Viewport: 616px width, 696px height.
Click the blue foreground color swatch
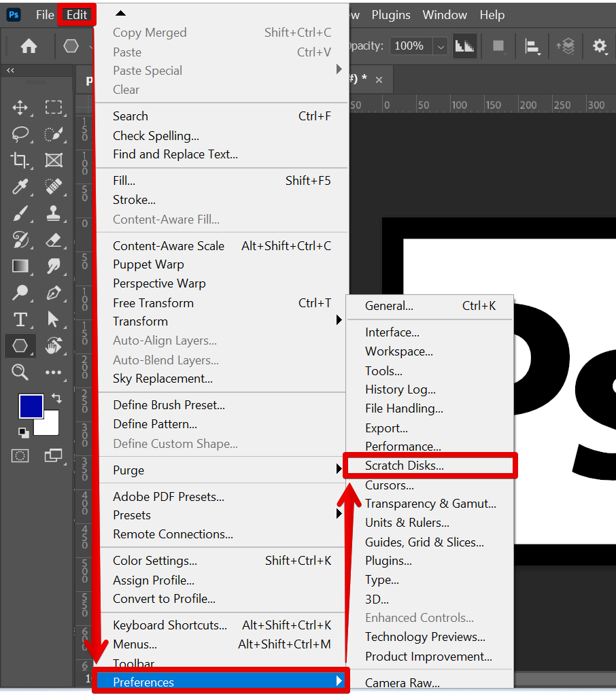[31, 406]
